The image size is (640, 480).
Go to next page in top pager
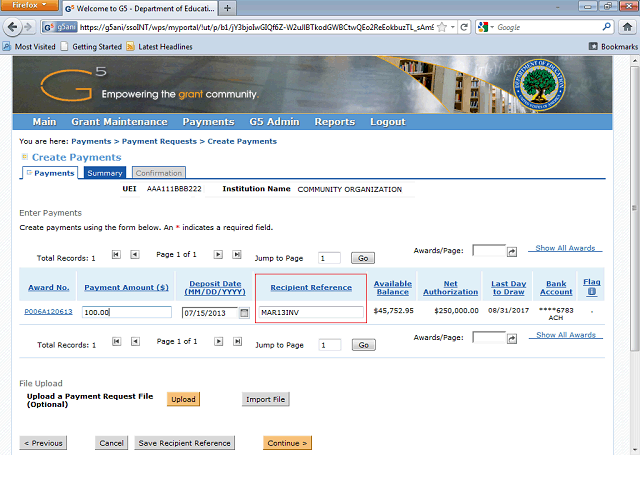point(218,255)
